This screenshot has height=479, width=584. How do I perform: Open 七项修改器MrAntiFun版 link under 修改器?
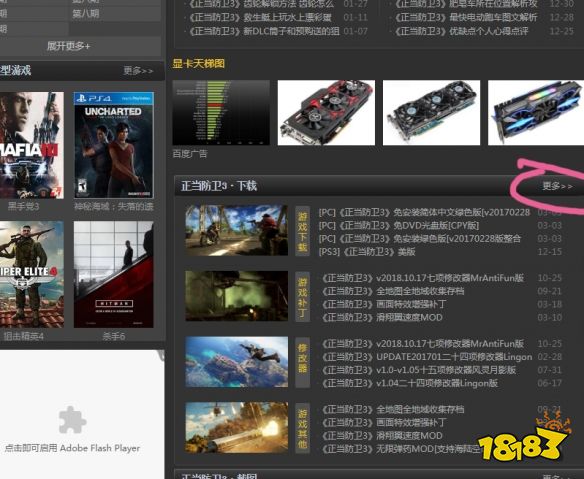coord(422,344)
